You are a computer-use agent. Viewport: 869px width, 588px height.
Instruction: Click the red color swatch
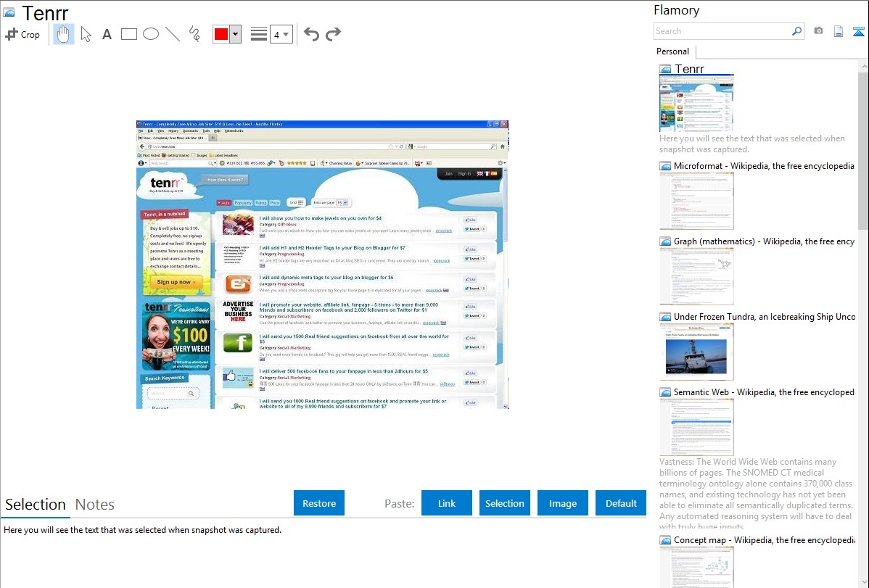pos(221,34)
